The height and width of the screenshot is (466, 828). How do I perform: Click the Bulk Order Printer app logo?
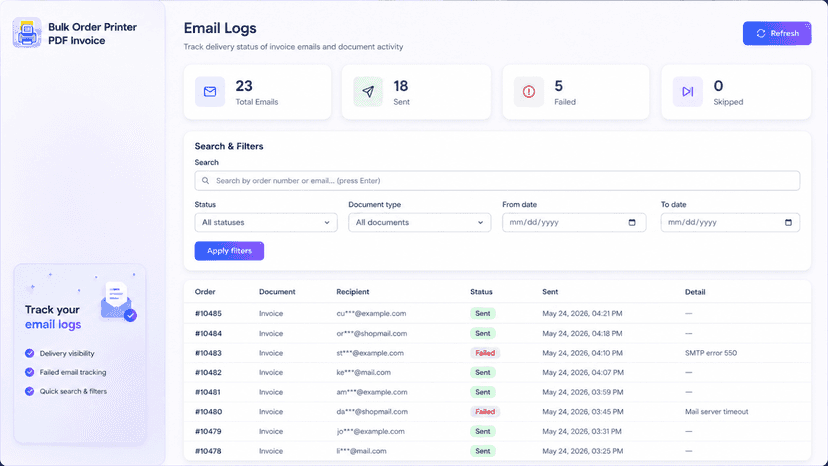[27, 33]
